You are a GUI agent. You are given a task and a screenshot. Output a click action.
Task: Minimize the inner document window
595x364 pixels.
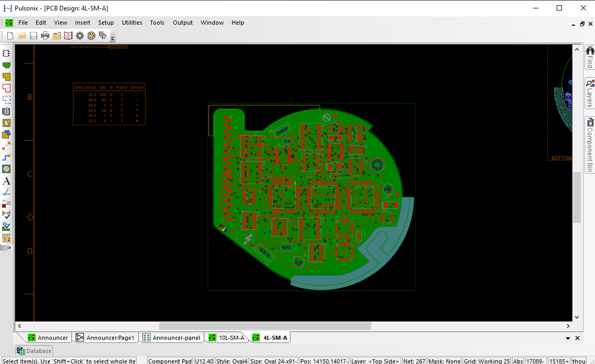pos(573,24)
